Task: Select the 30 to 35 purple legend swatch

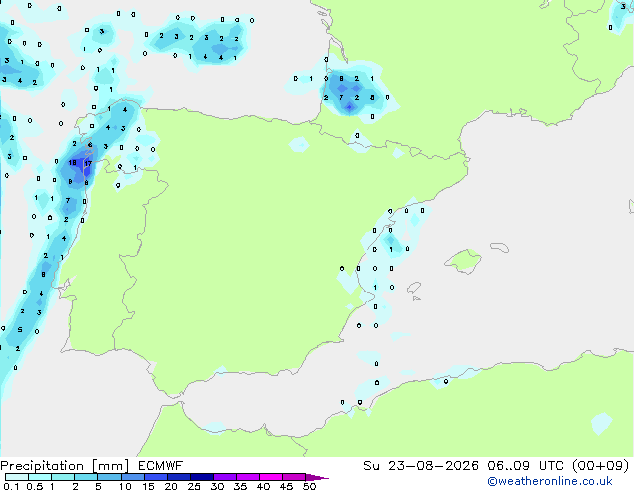Action: (x=224, y=477)
